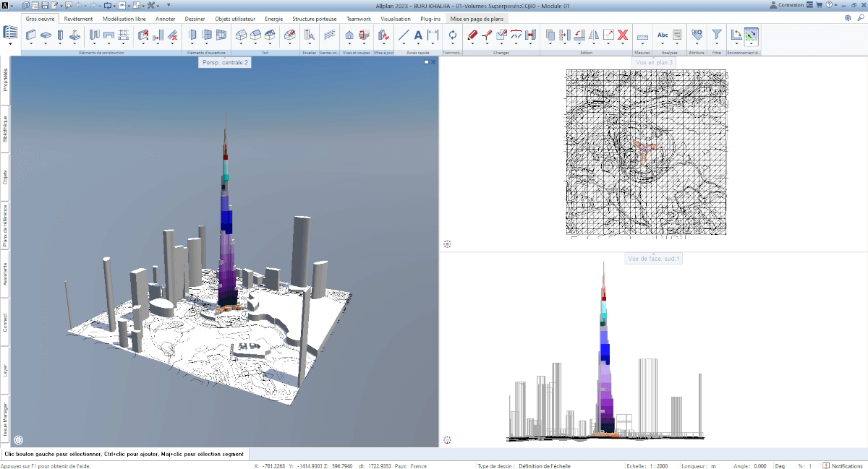The height and width of the screenshot is (469, 868).
Task: Switch to the Visualisation tab
Action: click(396, 19)
